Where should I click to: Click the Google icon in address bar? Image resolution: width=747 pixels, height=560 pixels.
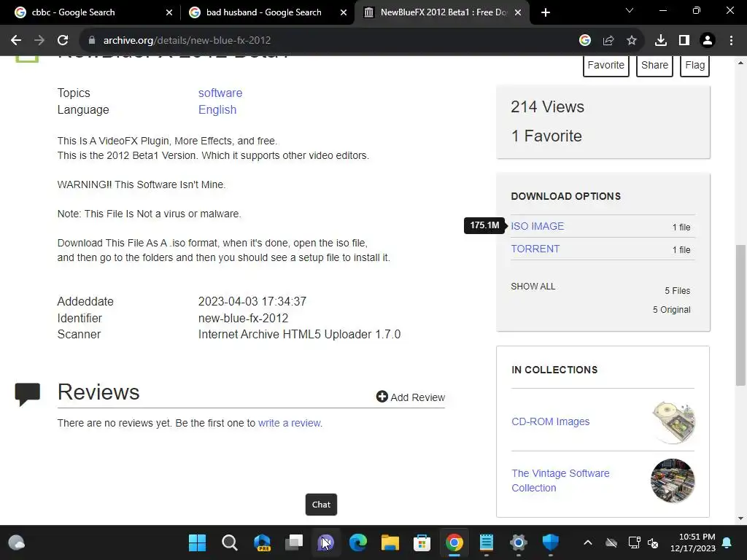click(584, 41)
